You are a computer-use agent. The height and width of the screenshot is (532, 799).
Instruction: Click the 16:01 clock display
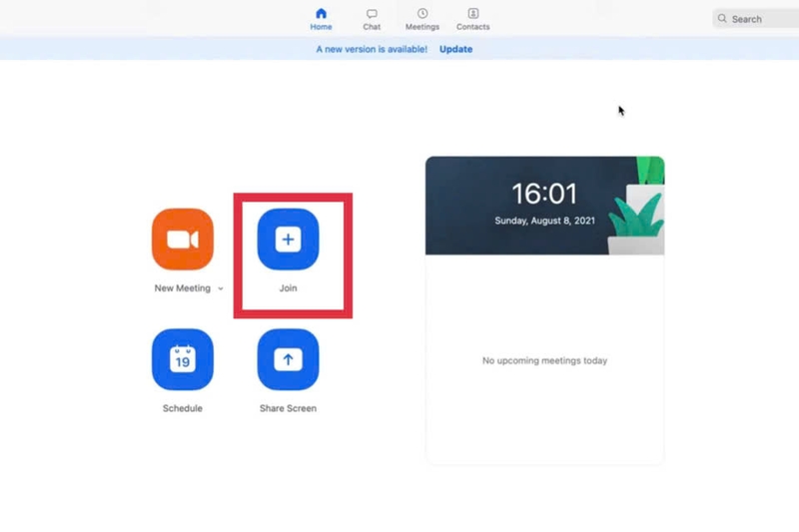point(544,194)
